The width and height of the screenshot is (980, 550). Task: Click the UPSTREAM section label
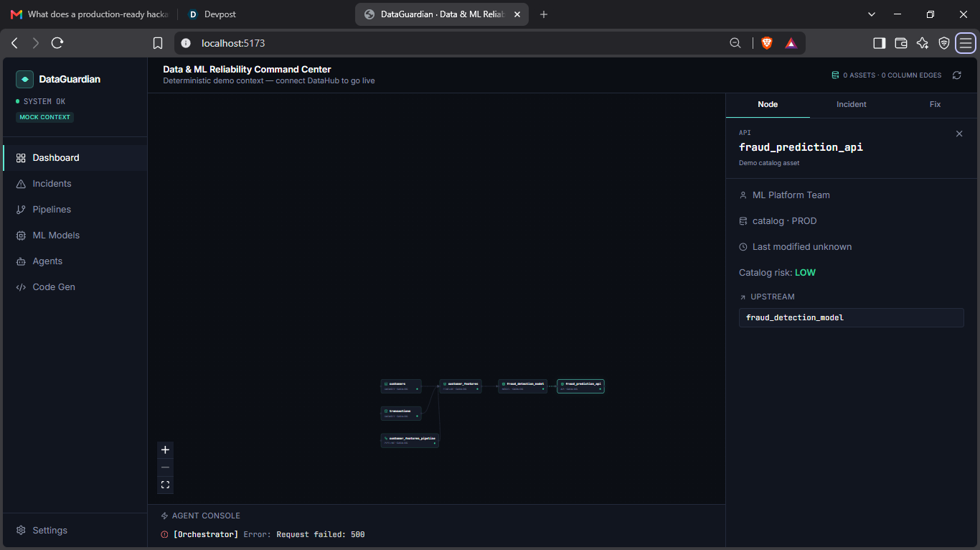pos(773,297)
